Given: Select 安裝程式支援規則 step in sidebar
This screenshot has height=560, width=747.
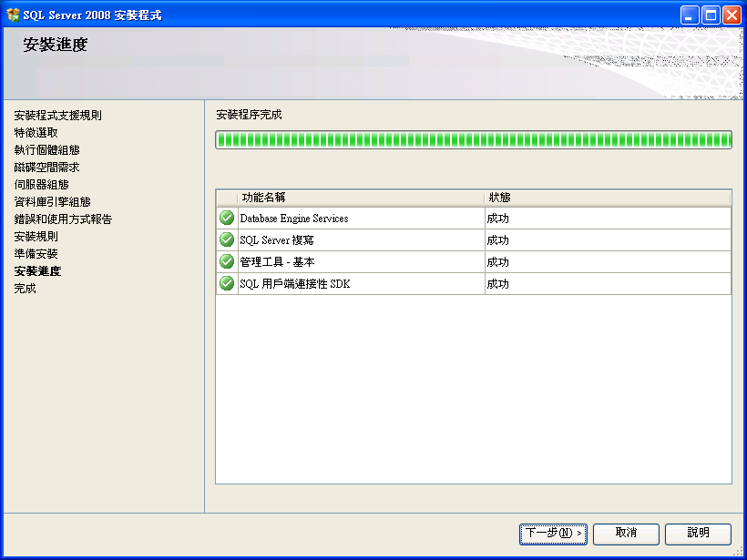Looking at the screenshot, I should click(57, 116).
